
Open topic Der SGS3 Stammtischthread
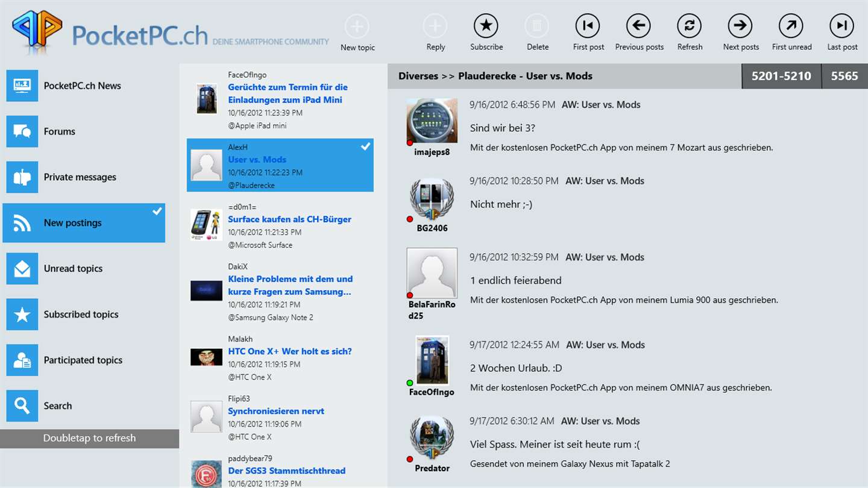coord(286,471)
